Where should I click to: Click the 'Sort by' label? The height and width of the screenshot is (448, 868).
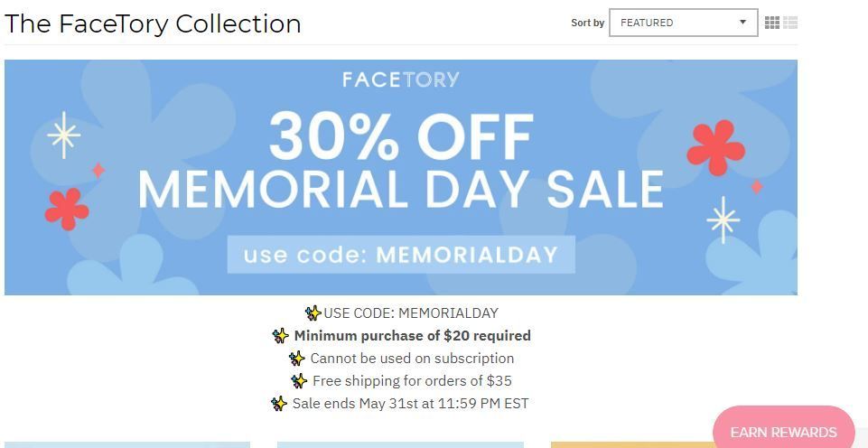587,23
